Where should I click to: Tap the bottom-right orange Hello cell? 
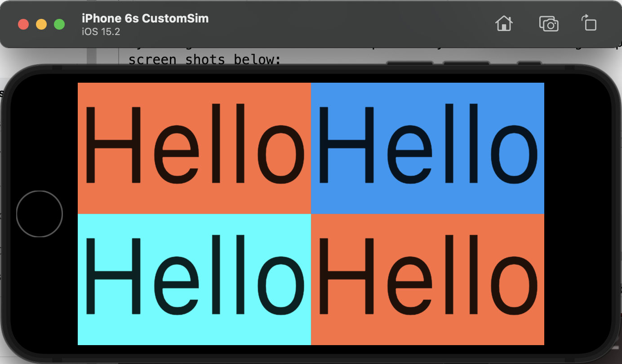coord(427,280)
